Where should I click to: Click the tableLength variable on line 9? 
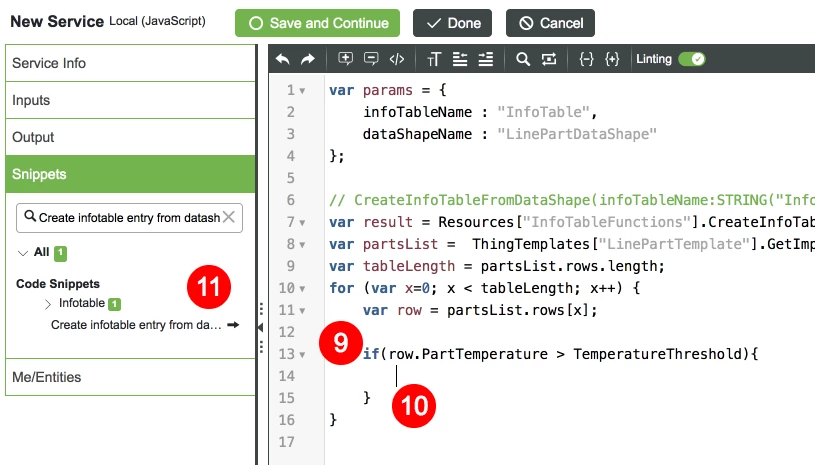[x=409, y=266]
